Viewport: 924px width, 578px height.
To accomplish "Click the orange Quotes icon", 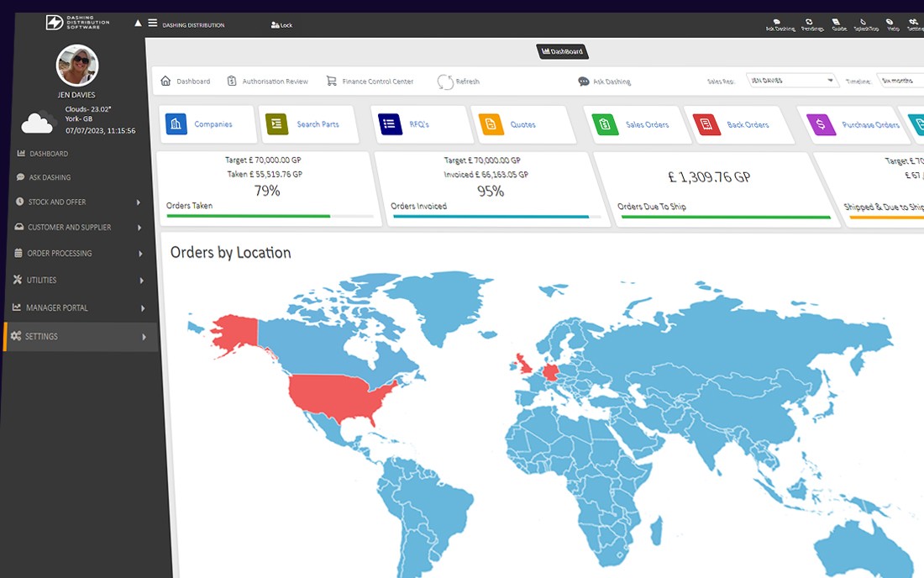I will coord(491,124).
